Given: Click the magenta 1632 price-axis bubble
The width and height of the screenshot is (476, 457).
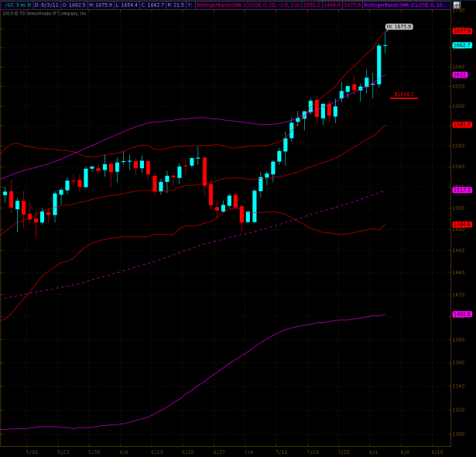Looking at the screenshot, I should 460,75.
